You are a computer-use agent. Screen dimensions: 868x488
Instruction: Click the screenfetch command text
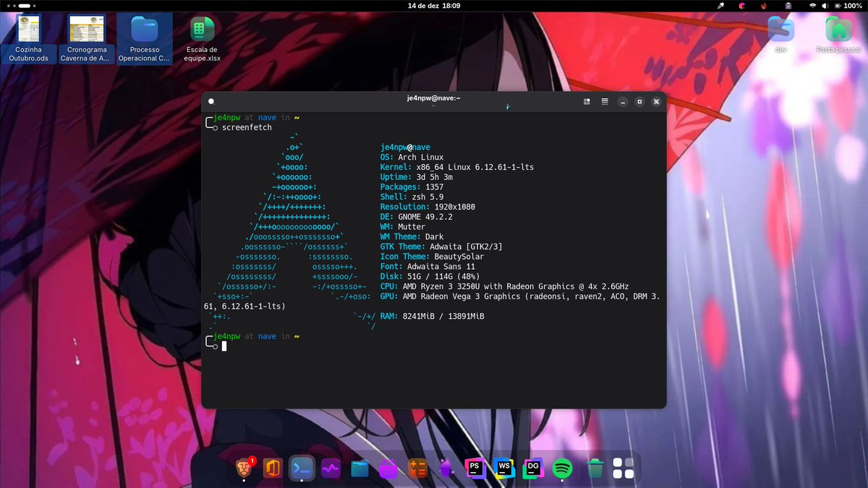click(x=247, y=127)
